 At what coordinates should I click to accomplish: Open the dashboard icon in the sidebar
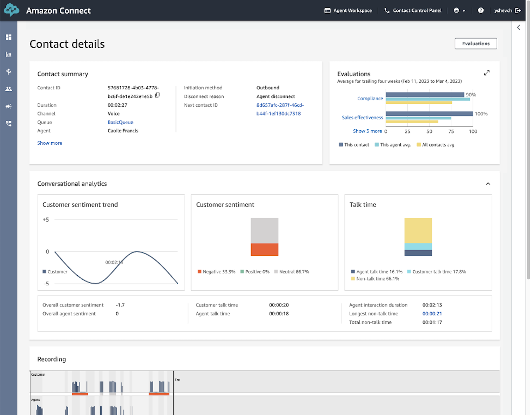pyautogui.click(x=9, y=37)
